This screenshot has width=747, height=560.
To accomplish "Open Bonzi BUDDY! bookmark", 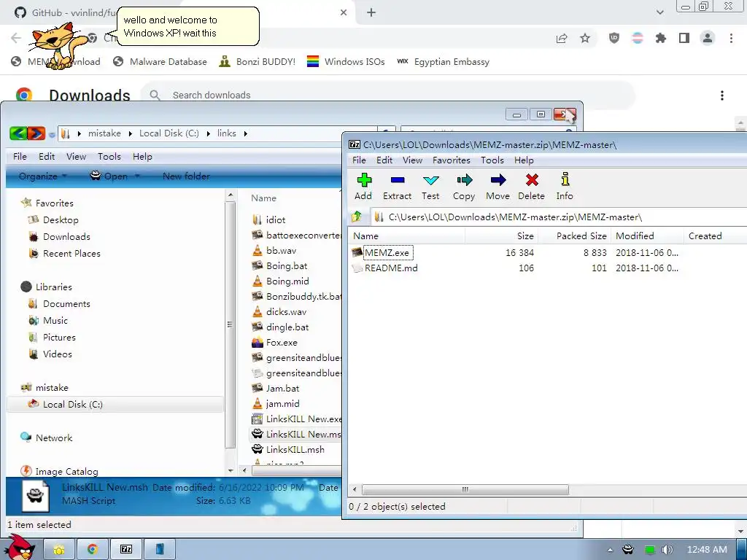I will [258, 62].
